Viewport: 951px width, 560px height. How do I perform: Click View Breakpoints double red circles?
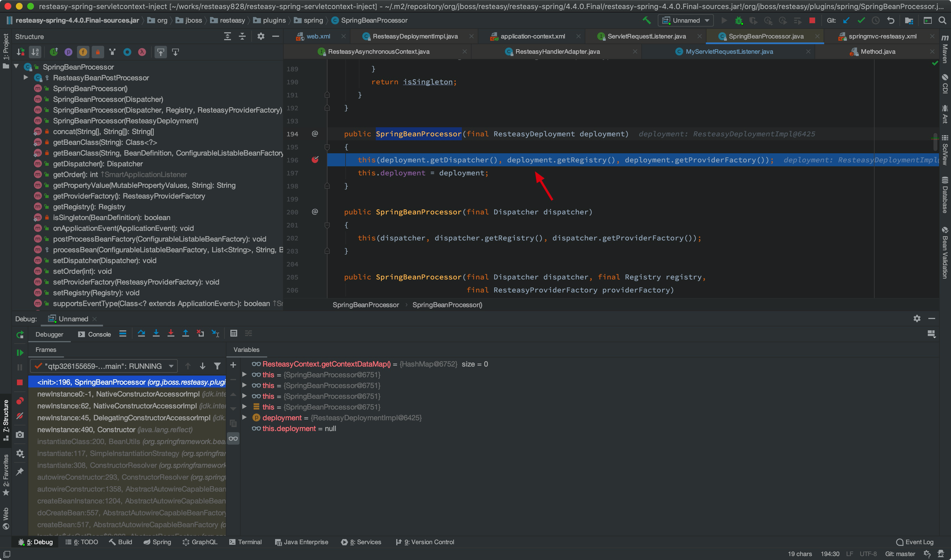pos(20,401)
